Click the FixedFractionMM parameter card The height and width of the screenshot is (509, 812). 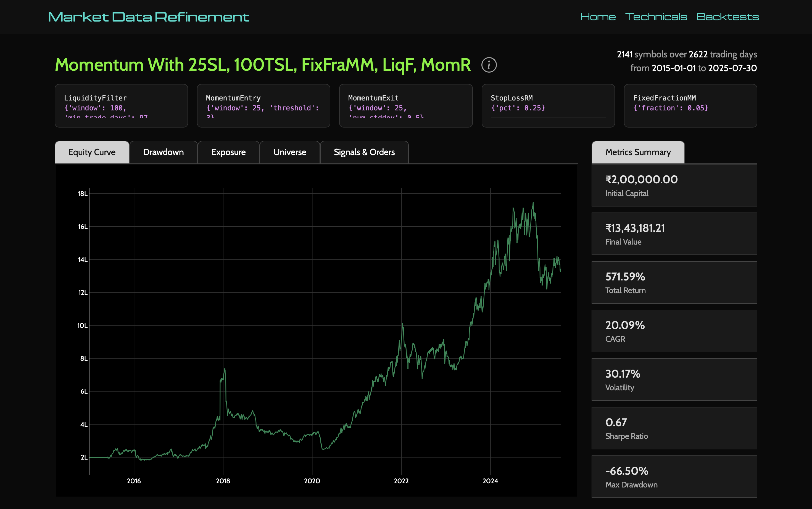(690, 106)
